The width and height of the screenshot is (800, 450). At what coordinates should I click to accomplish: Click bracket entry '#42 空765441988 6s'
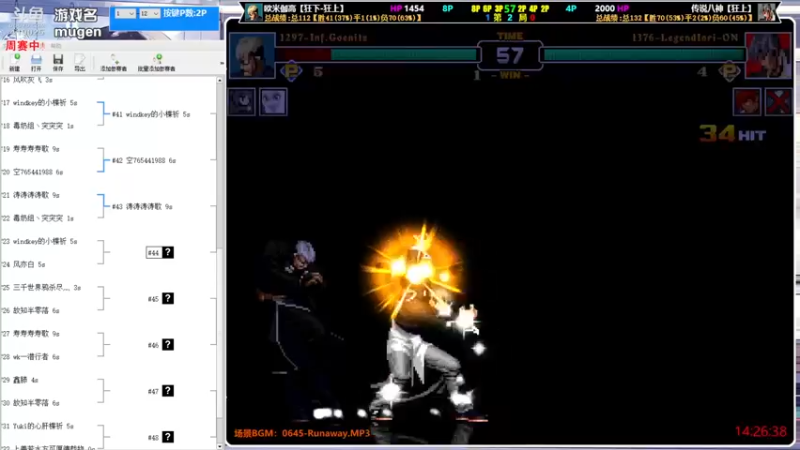pyautogui.click(x=144, y=160)
